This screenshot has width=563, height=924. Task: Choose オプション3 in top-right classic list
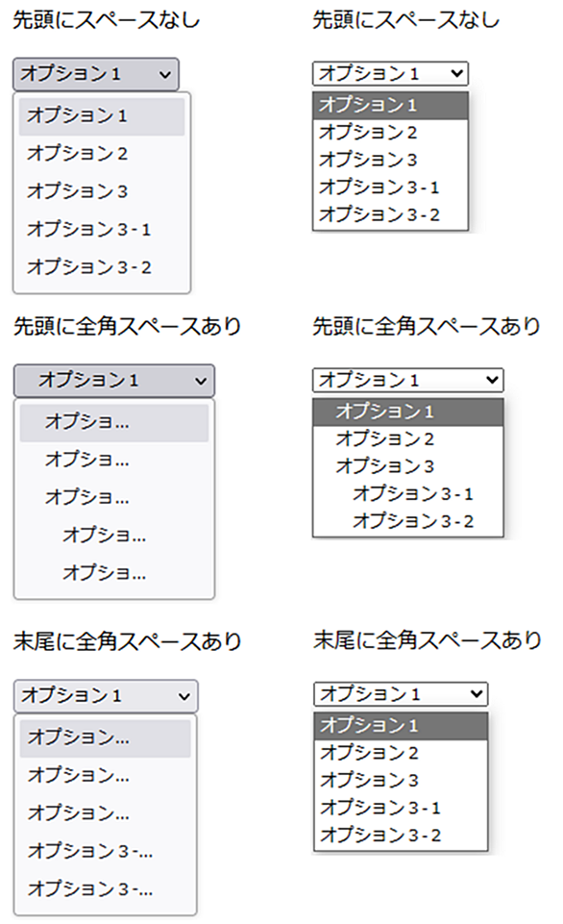[x=390, y=160]
